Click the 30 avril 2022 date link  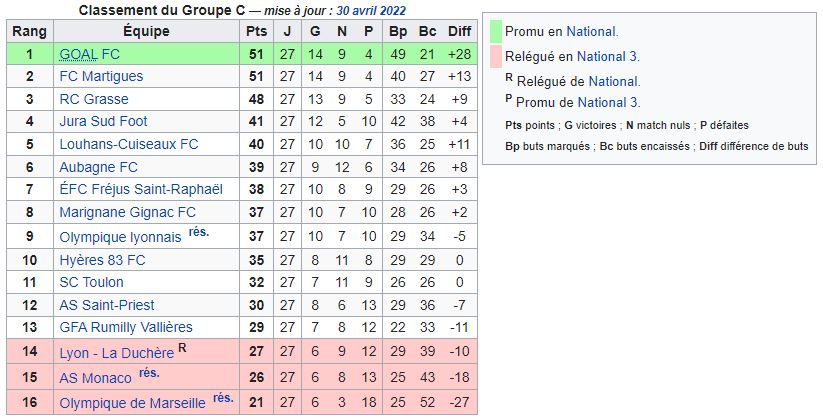click(x=371, y=10)
